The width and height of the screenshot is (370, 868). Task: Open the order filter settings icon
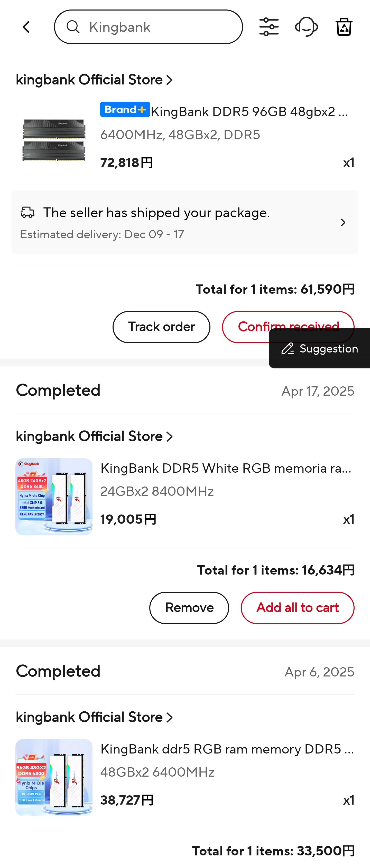pos(269,27)
